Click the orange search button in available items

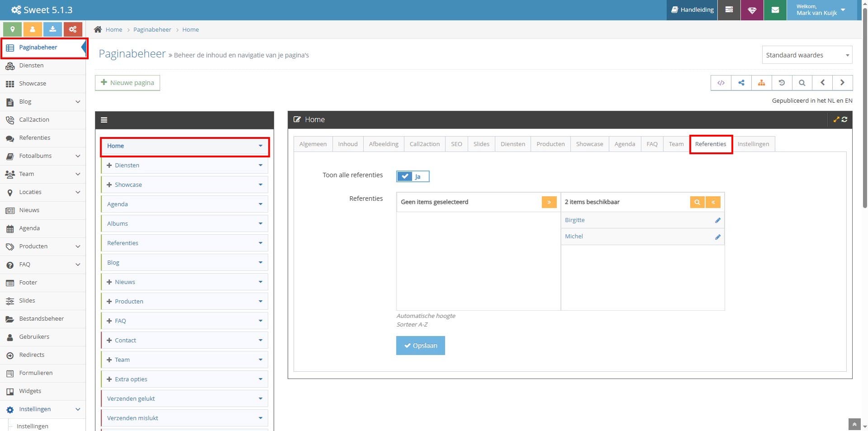[697, 202]
